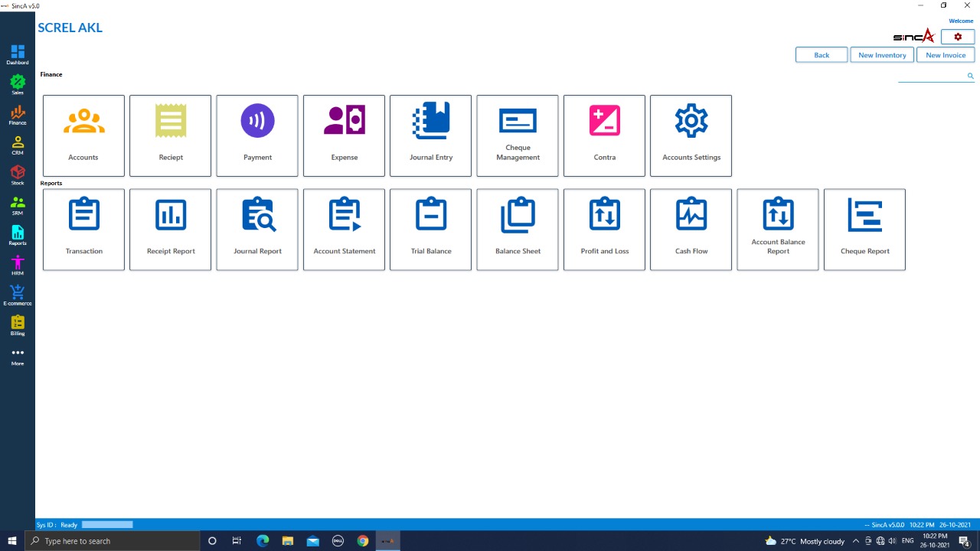Image resolution: width=980 pixels, height=551 pixels.
Task: Click the search magnifier icon
Action: pos(970,76)
